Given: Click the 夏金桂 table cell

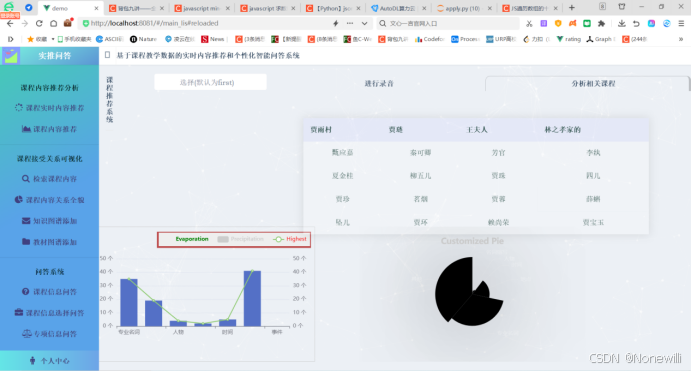Looking at the screenshot, I should coord(342,176).
